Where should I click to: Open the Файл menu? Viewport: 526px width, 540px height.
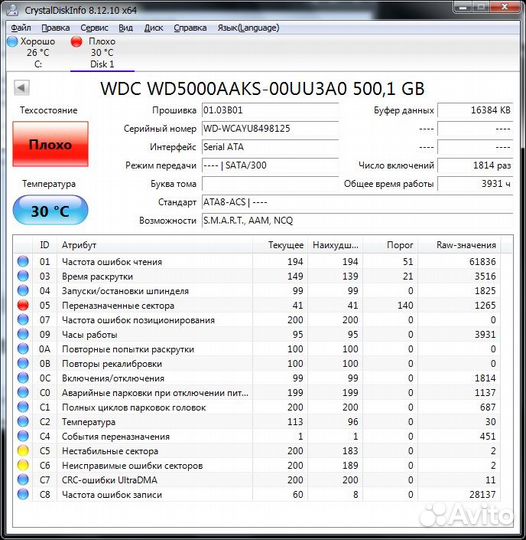[x=21, y=28]
